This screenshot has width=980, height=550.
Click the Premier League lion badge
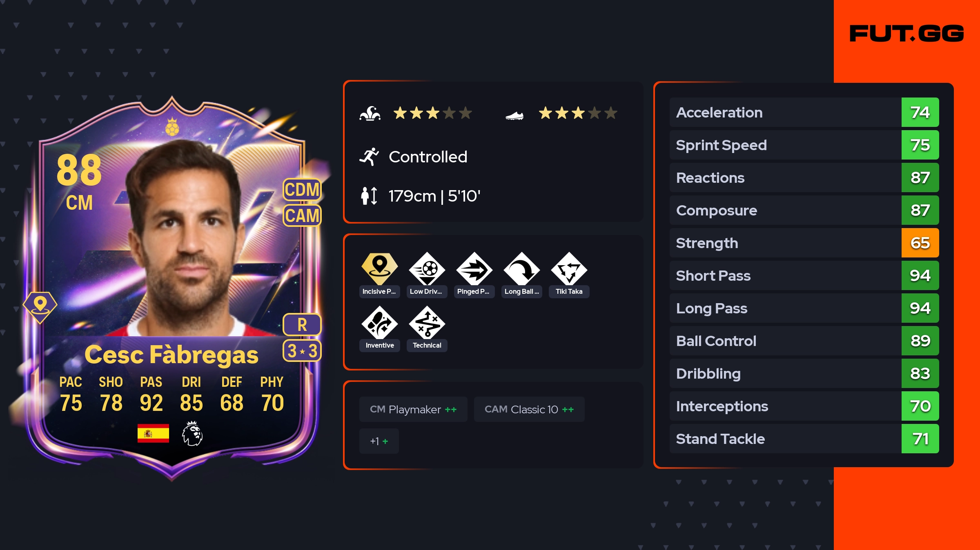click(x=192, y=434)
